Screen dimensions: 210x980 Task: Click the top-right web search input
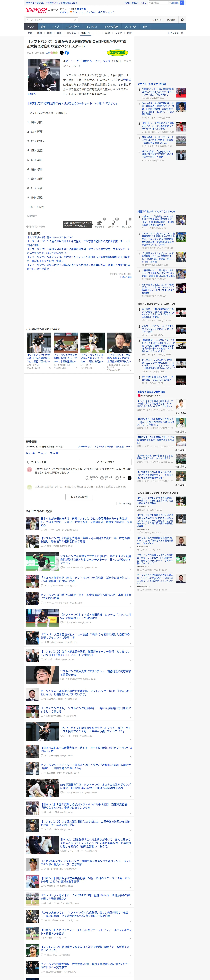[158, 3]
